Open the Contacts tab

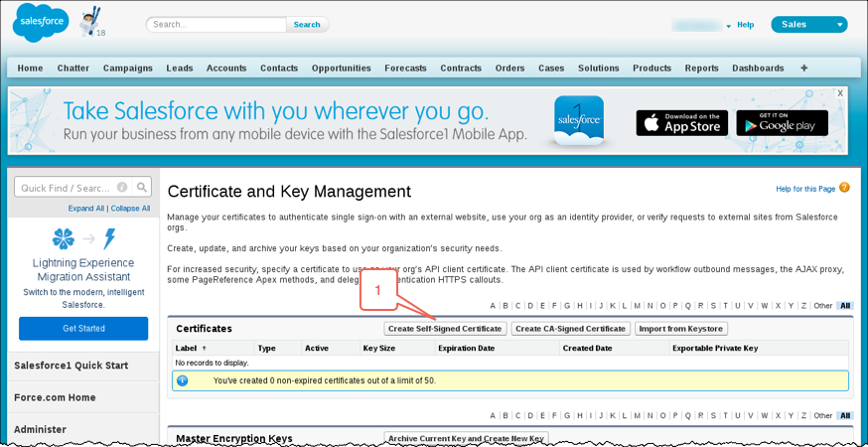pos(279,69)
